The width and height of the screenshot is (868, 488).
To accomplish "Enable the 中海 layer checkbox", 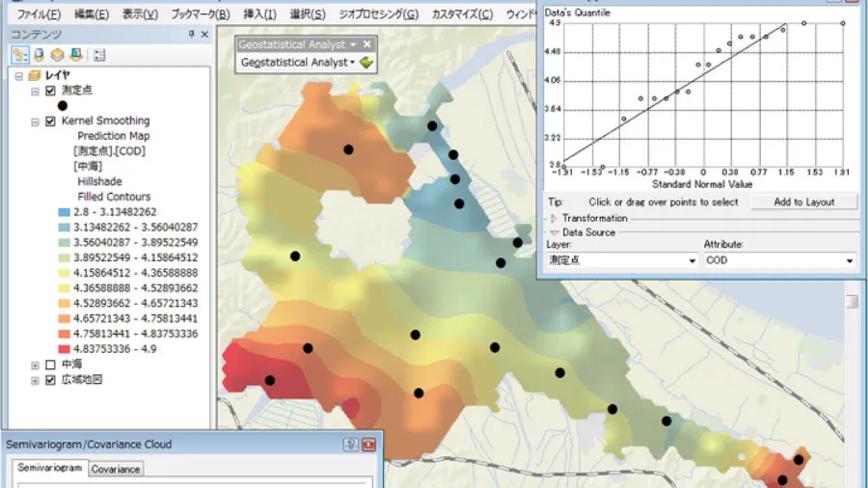I will 50,365.
